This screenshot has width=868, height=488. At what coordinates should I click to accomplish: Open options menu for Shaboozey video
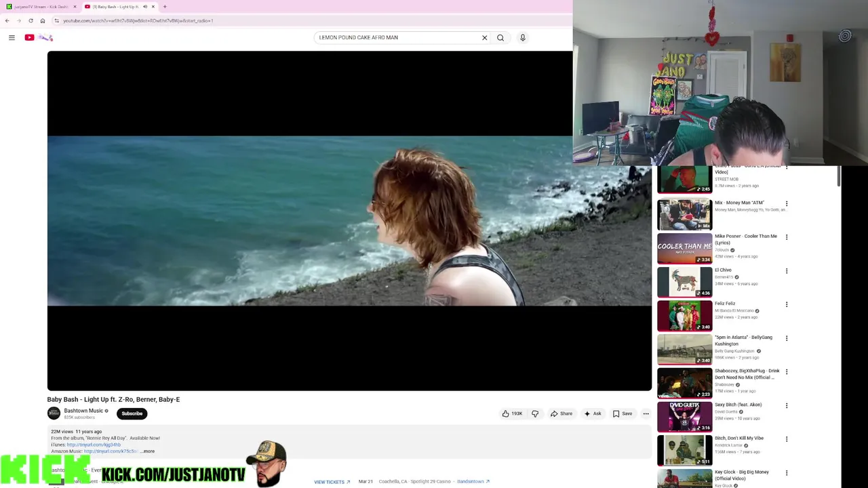(787, 372)
